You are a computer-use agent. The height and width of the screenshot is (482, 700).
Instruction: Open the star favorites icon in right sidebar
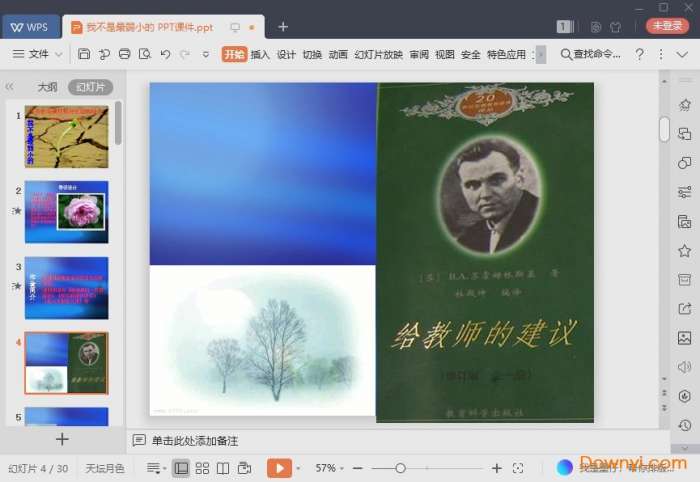(684, 251)
